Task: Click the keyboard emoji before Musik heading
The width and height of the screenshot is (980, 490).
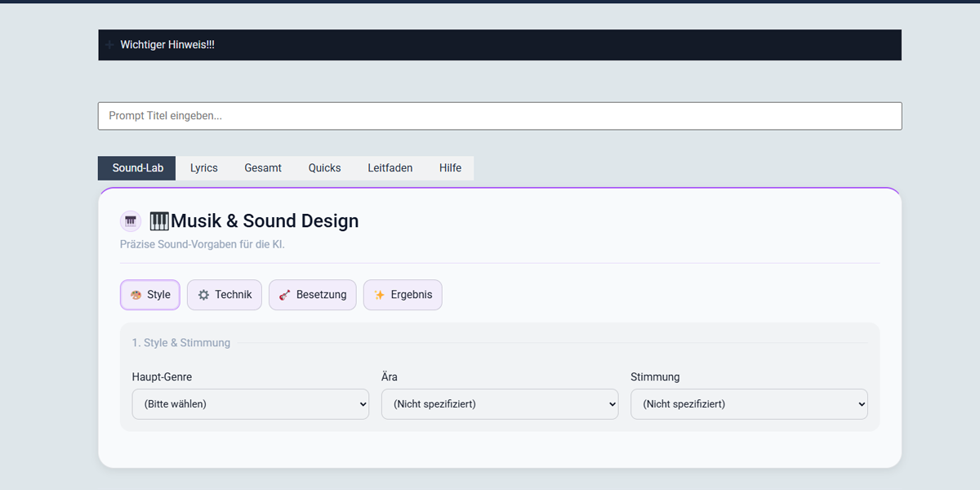Action: tap(159, 221)
